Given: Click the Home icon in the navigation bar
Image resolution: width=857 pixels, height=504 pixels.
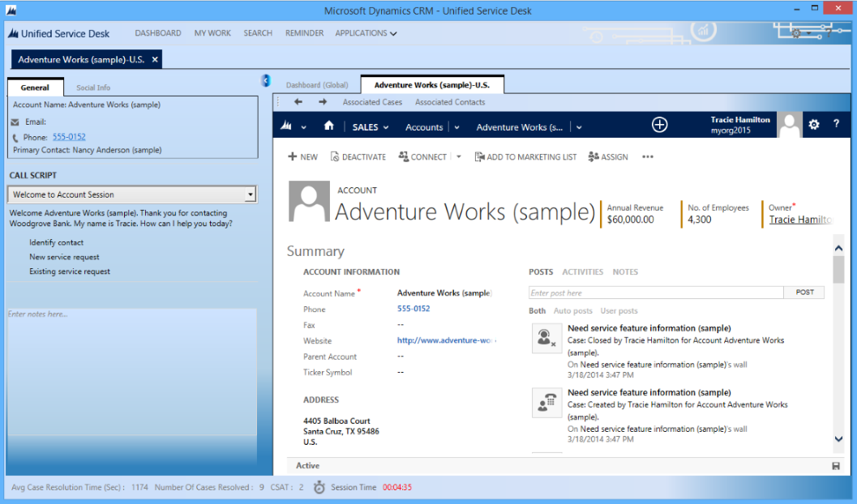Looking at the screenshot, I should (x=329, y=126).
